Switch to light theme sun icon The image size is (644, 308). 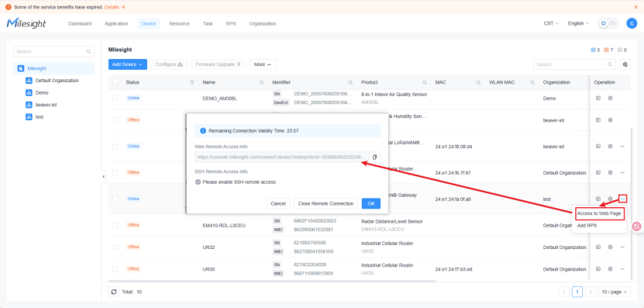pyautogui.click(x=604, y=23)
